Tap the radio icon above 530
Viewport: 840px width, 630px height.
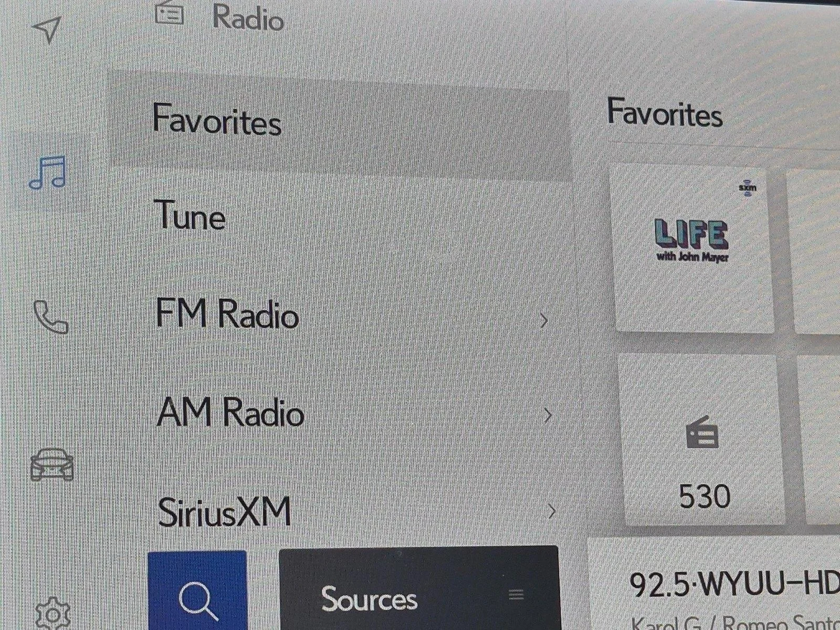(702, 432)
